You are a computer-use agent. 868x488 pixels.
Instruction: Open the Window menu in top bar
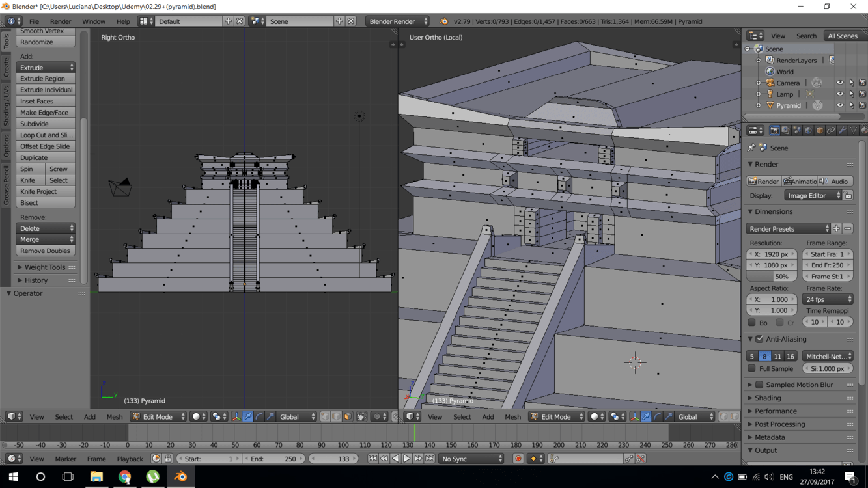[x=93, y=21]
